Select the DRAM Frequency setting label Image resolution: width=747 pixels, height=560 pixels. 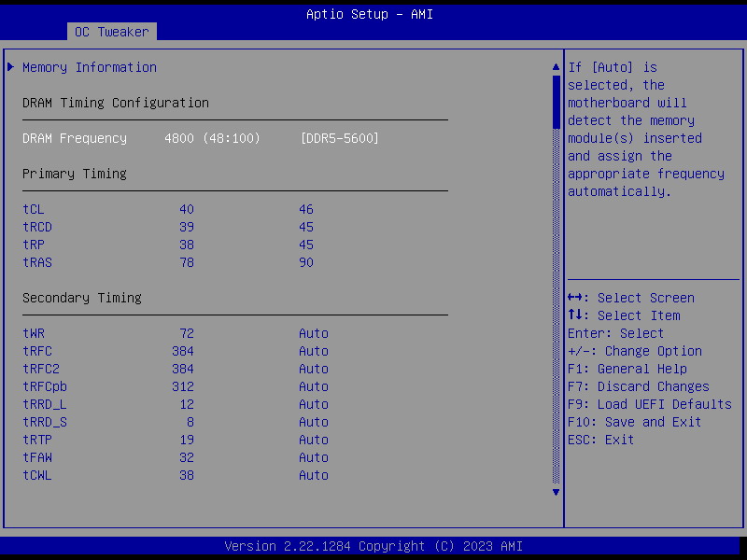(x=75, y=138)
